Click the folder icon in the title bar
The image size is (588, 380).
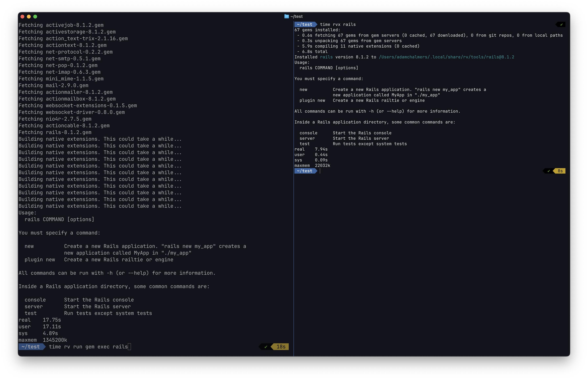tap(286, 16)
